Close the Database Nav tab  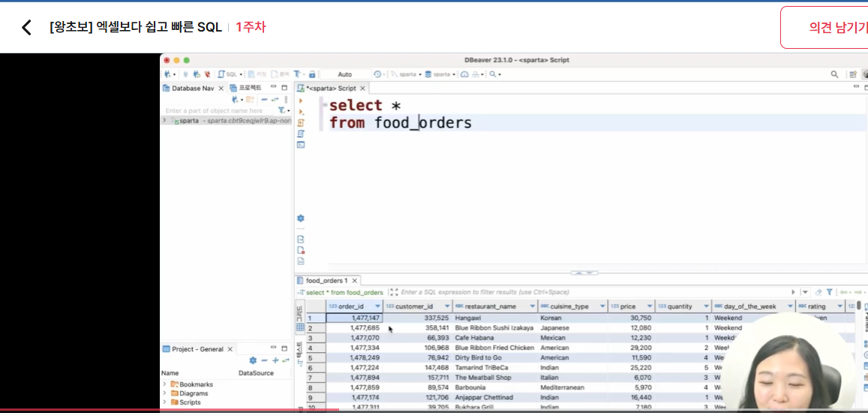point(221,88)
